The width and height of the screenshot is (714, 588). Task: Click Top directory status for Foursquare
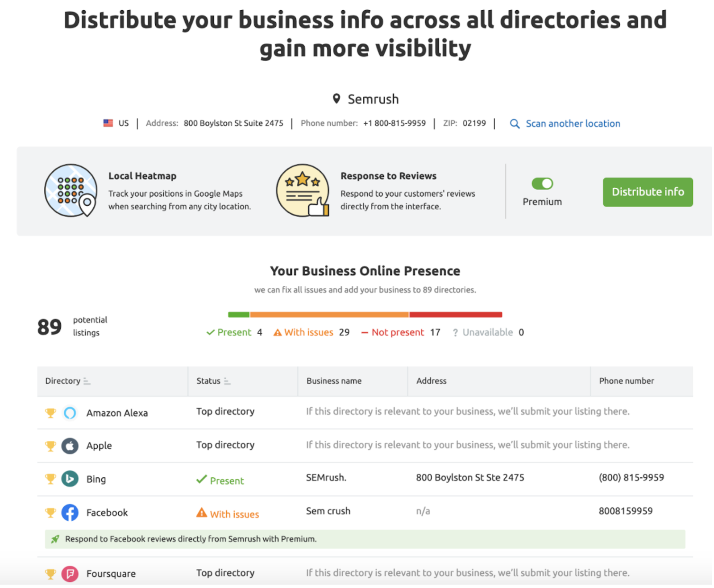pyautogui.click(x=225, y=573)
